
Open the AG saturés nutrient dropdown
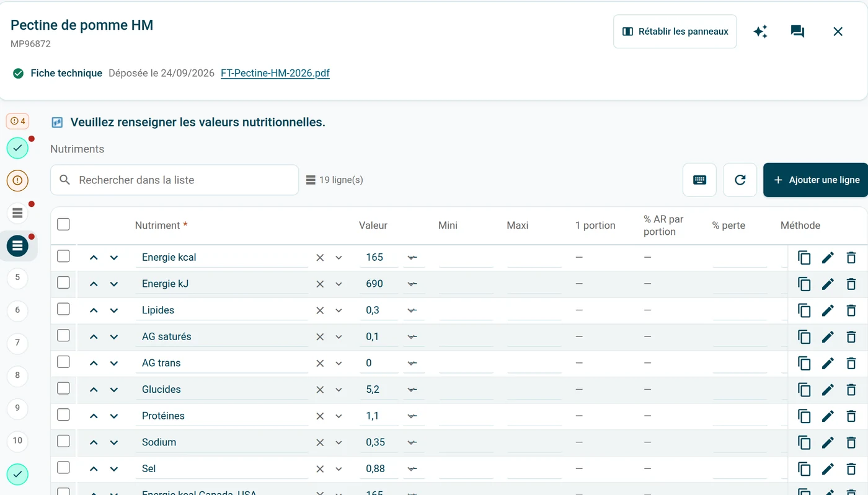339,337
